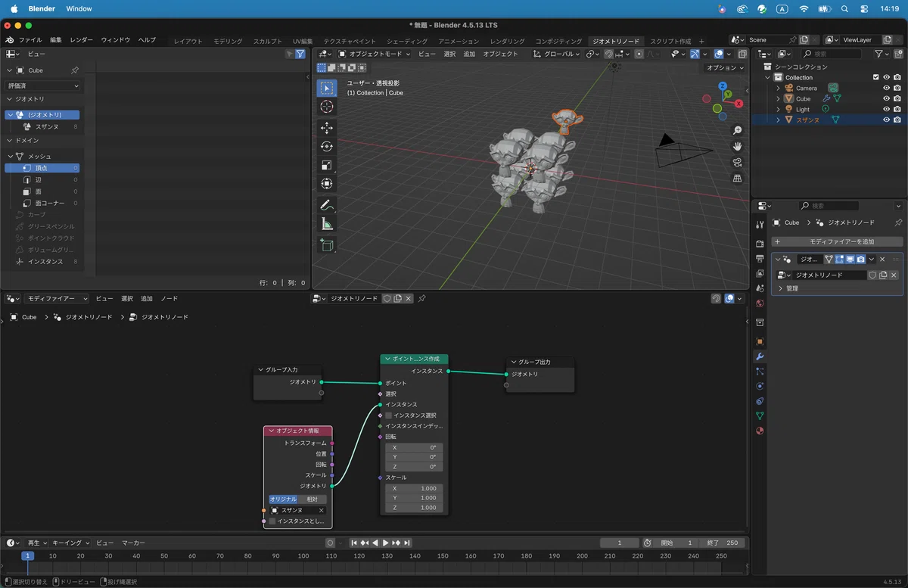
Task: Open the ファイル menu
Action: click(x=30, y=40)
